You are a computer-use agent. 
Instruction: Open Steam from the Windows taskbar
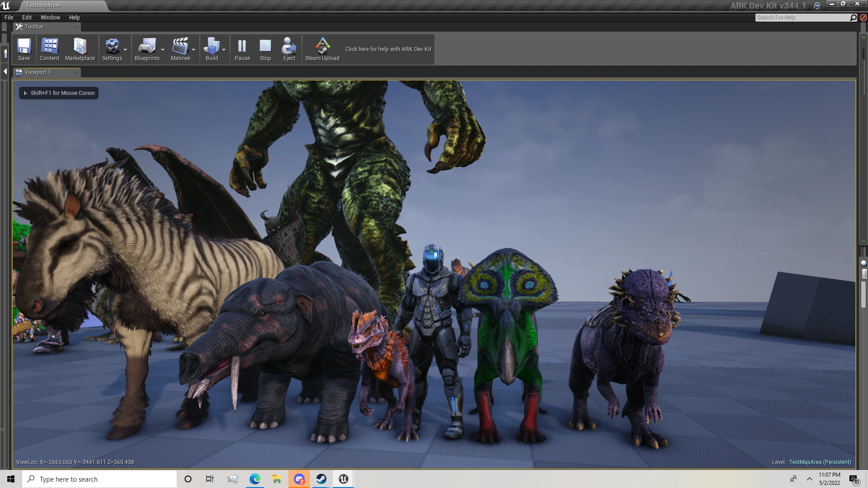(x=321, y=479)
